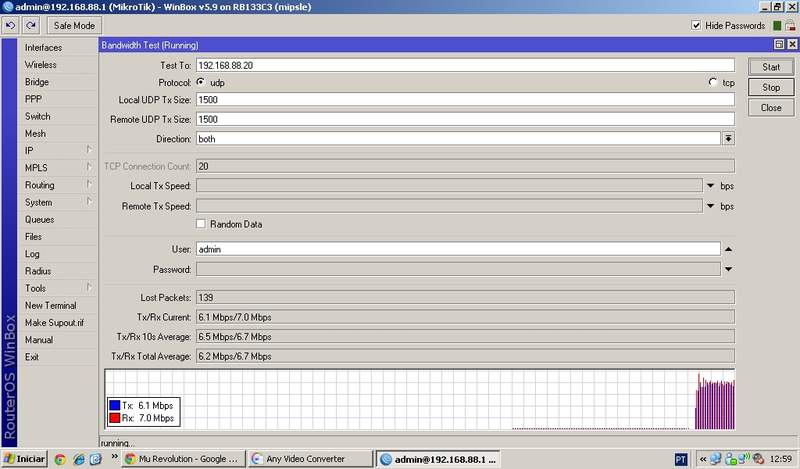Select the udp protocol radio button
This screenshot has width=800, height=469.
tap(201, 82)
